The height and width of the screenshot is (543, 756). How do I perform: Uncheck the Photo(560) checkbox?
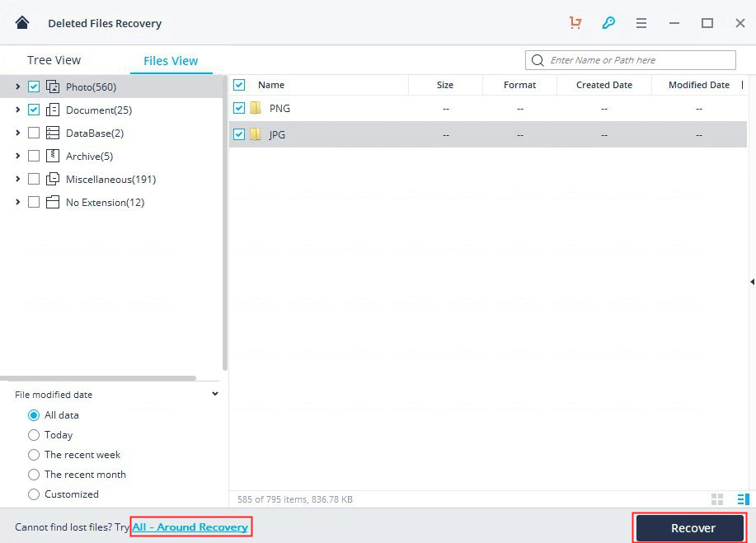click(x=34, y=87)
